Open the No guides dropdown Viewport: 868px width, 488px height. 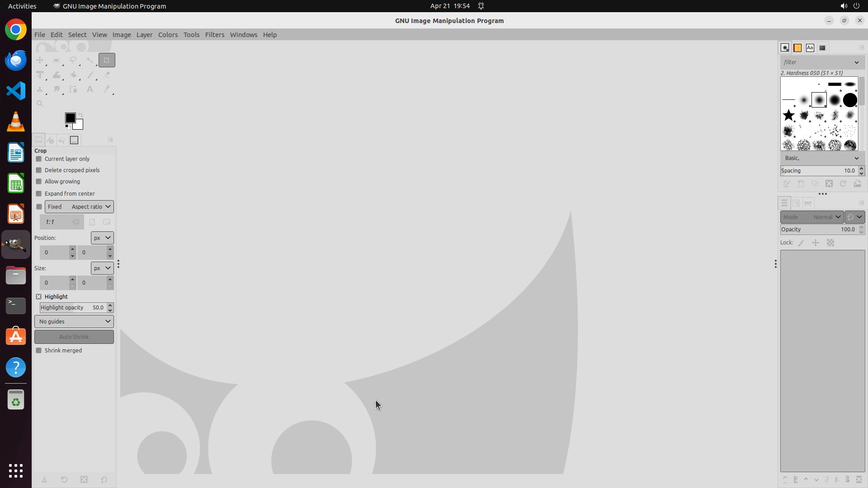[x=74, y=322]
